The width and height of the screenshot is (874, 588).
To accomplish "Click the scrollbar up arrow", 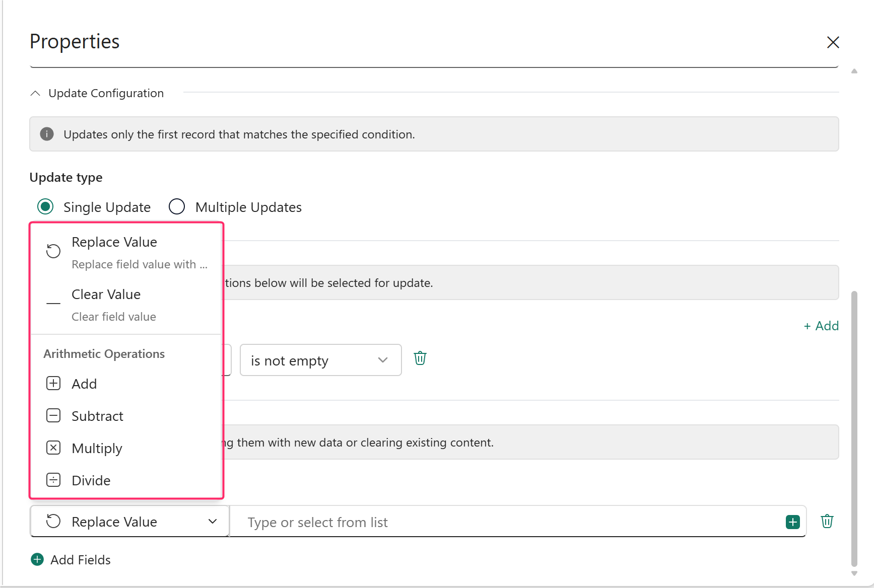I will click(x=854, y=71).
